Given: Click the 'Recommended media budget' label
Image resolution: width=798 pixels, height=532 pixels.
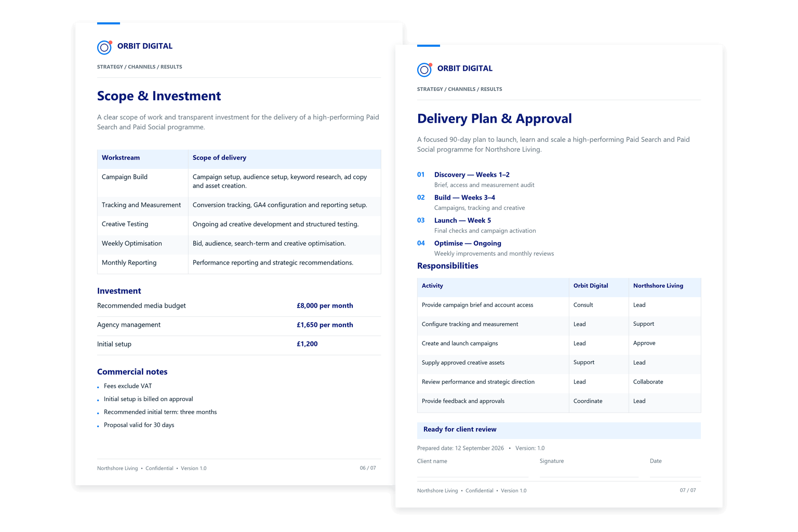Looking at the screenshot, I should [141, 306].
